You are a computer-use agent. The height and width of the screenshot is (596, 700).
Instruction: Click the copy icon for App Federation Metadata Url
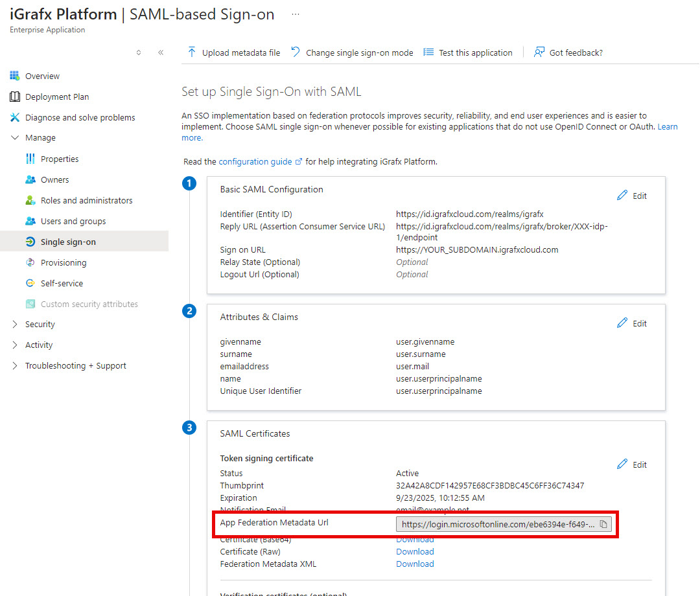coord(603,525)
